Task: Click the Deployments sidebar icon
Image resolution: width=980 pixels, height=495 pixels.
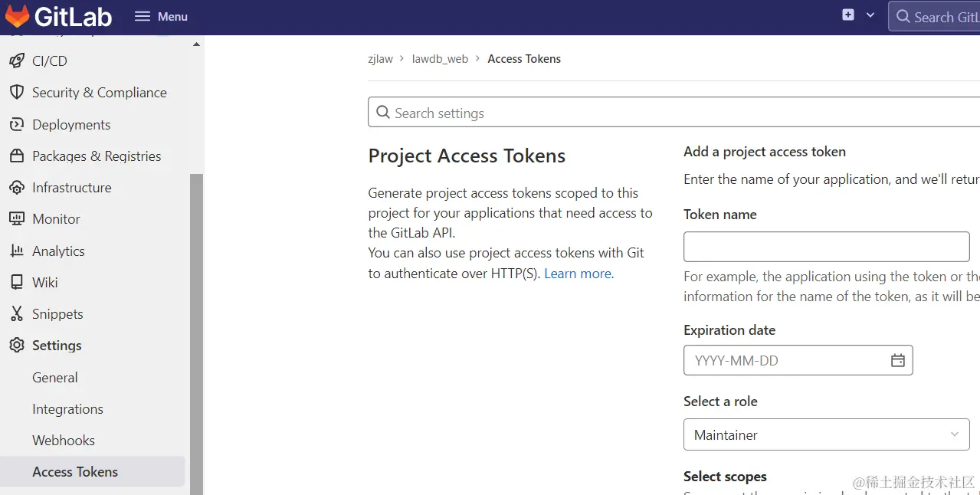Action: tap(16, 125)
